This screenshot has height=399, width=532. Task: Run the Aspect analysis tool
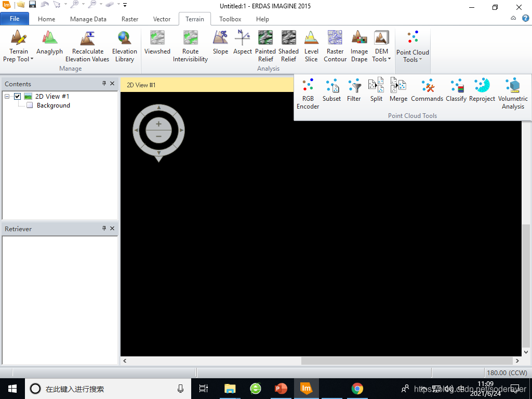click(242, 43)
